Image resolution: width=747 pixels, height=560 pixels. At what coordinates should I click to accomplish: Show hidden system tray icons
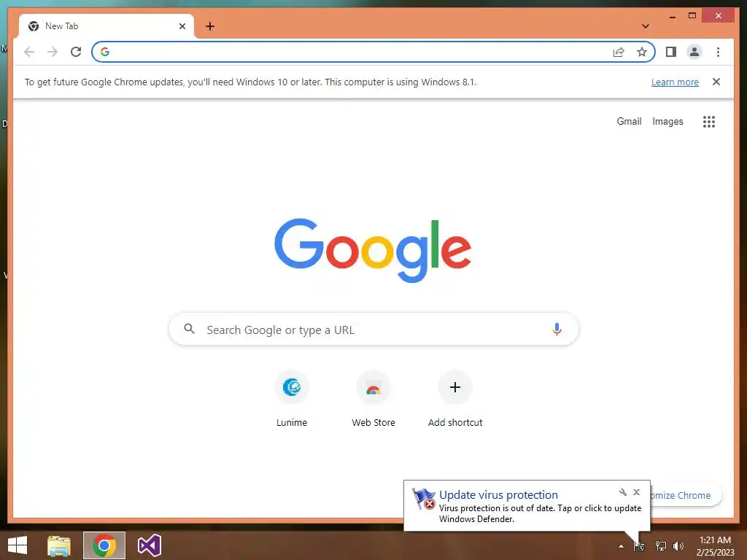point(621,546)
